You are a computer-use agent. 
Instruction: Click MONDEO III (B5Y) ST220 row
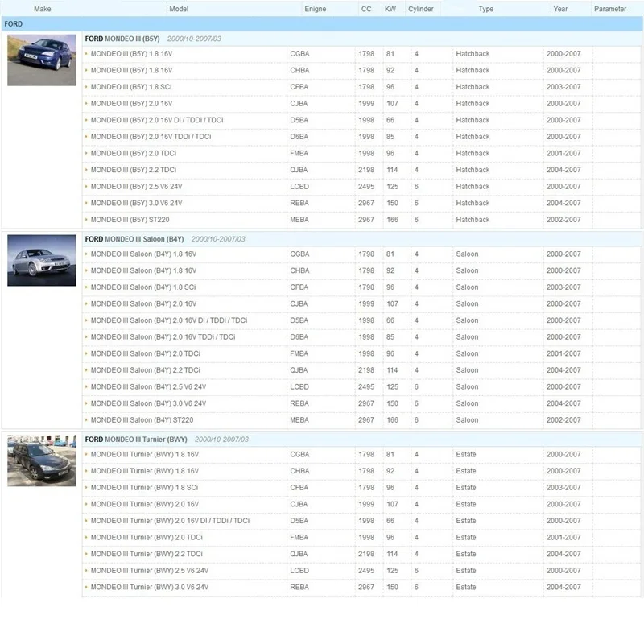pyautogui.click(x=361, y=220)
